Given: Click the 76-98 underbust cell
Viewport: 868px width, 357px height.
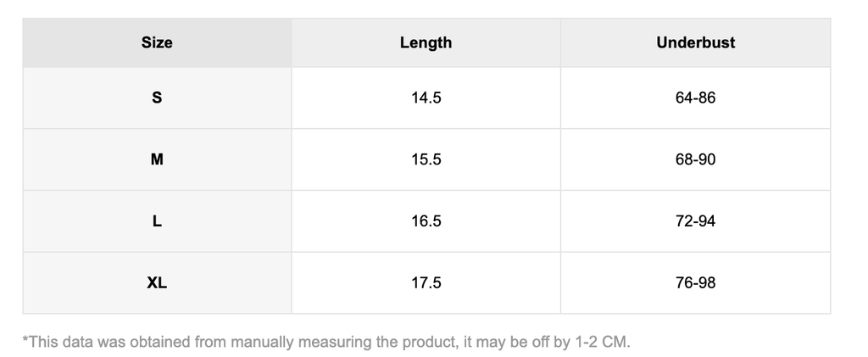Looking at the screenshot, I should tap(695, 283).
